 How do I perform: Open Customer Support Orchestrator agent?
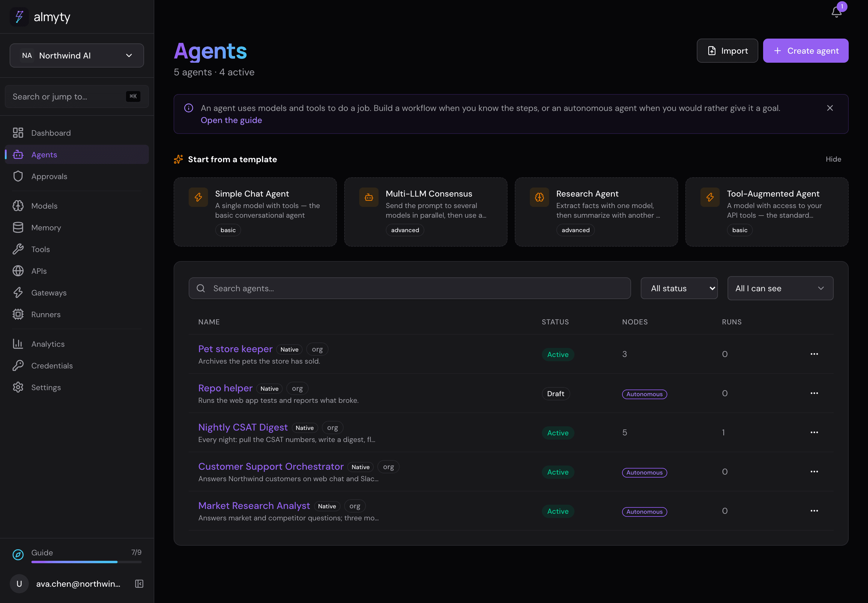pos(271,467)
